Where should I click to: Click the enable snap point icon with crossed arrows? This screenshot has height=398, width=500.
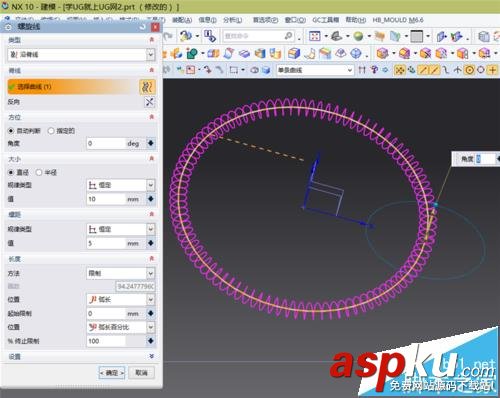pyautogui.click(x=399, y=70)
